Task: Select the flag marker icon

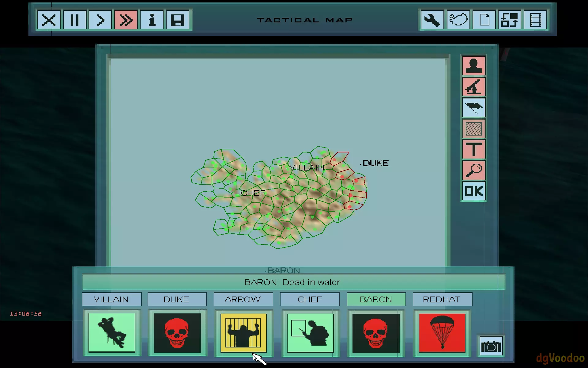Action: coord(473,108)
